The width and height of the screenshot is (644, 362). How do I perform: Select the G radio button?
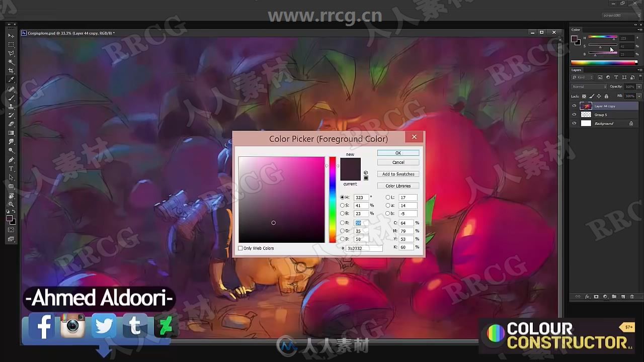[x=342, y=231]
